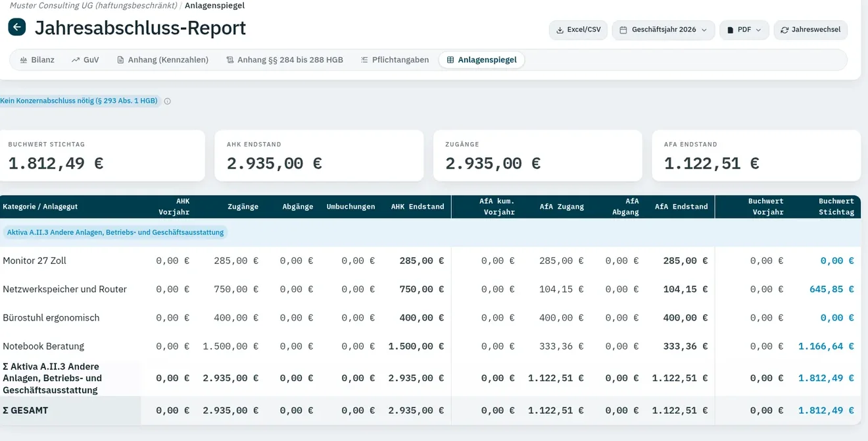Click the Σ GESAMT row label

25,411
